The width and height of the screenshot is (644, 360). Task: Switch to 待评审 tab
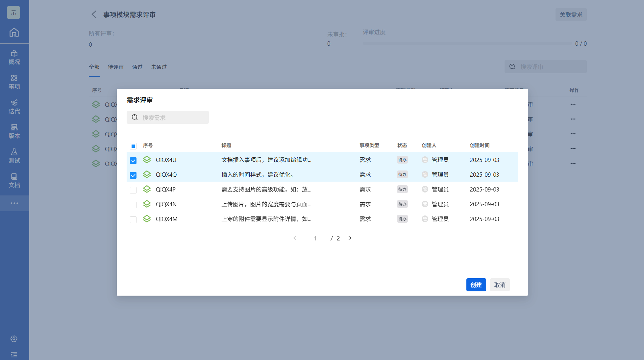pyautogui.click(x=115, y=67)
